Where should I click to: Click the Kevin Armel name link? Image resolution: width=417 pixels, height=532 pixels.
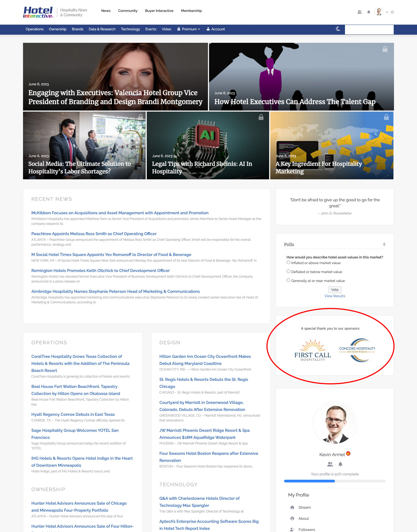tap(332, 455)
